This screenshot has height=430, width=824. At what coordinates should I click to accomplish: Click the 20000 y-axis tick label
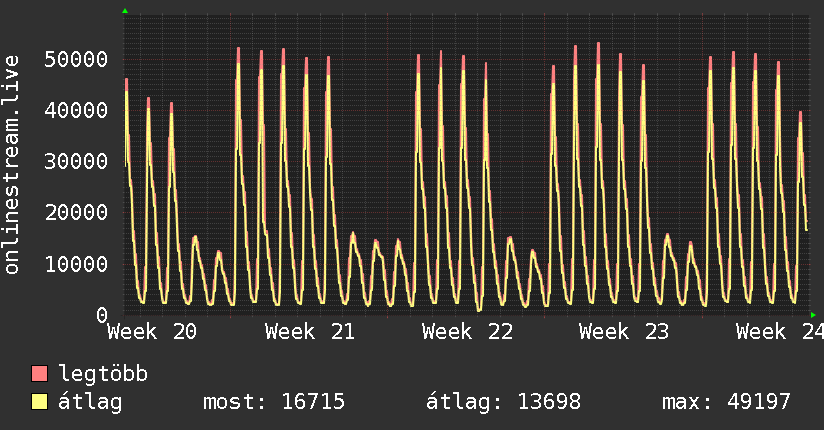click(x=76, y=212)
